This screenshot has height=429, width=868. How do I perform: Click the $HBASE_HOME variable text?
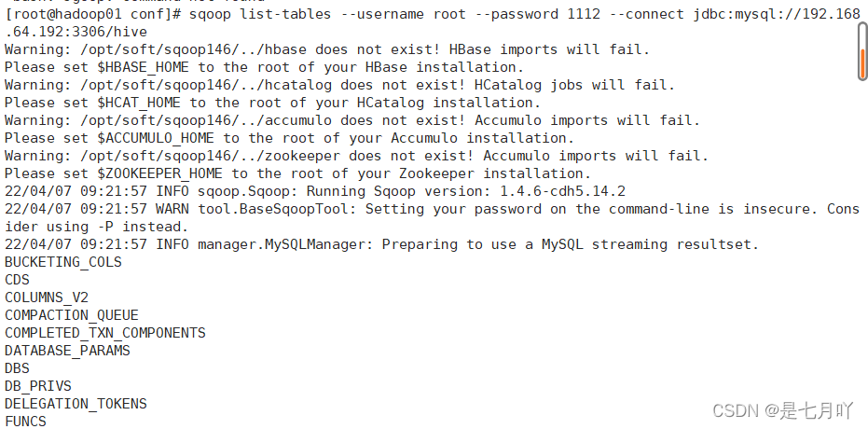(x=144, y=67)
